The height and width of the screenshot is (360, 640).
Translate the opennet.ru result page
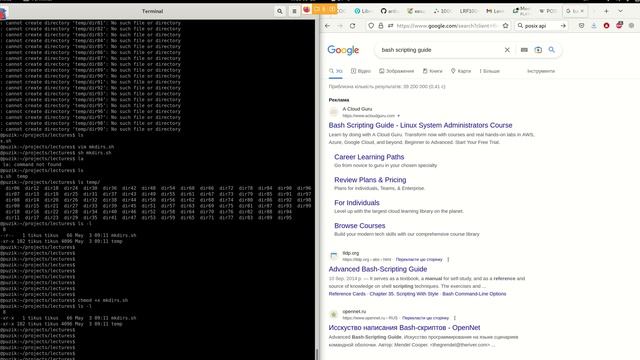[x=425, y=318]
